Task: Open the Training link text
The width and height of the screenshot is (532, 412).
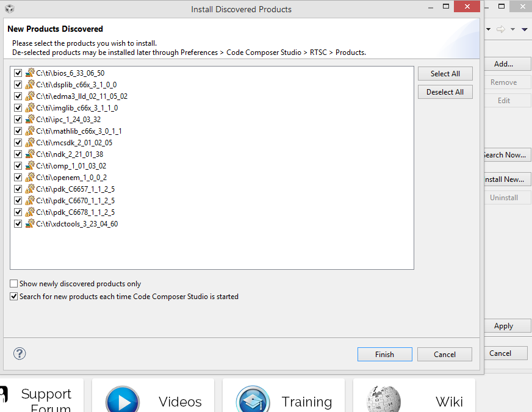Action: [307, 402]
